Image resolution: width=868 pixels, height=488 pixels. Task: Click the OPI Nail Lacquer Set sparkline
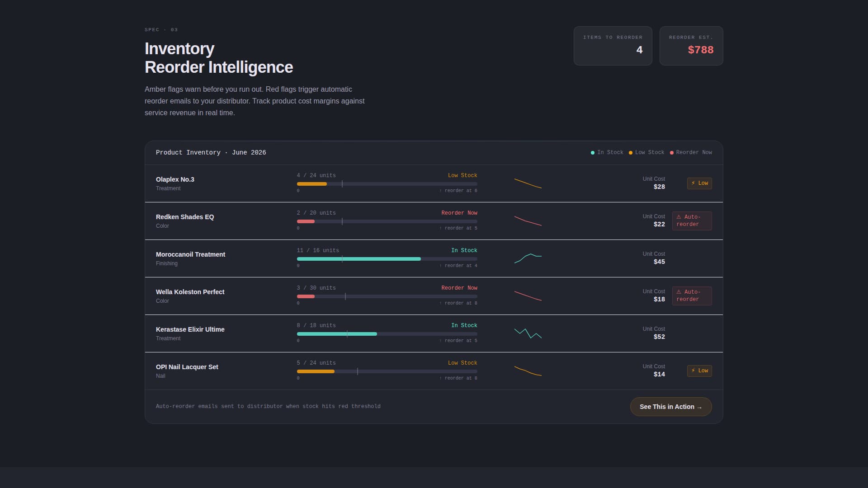pyautogui.click(x=528, y=371)
